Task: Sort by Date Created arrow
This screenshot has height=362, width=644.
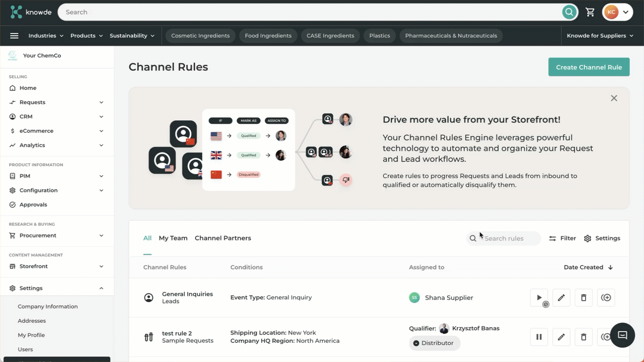Action: (x=611, y=267)
